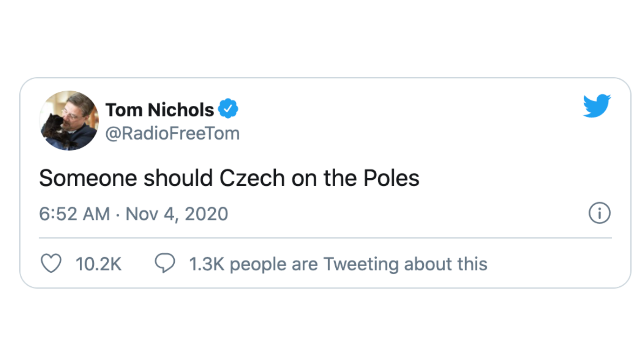Click the 10.2K likes count
Image resolution: width=644 pixels, height=362 pixels.
(98, 264)
